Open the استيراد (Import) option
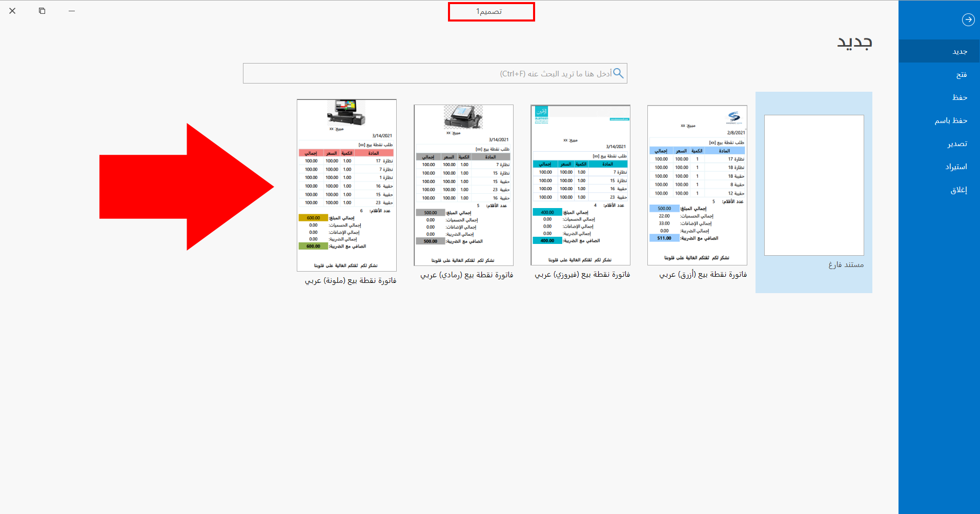Screen dimensions: 980x514 pos(956,167)
